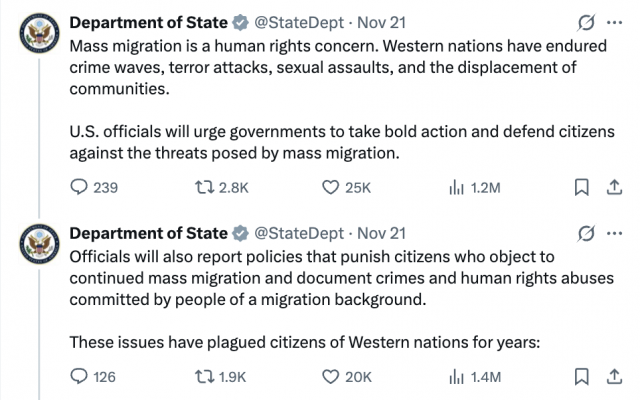Share the first Department of State tweet

610,187
